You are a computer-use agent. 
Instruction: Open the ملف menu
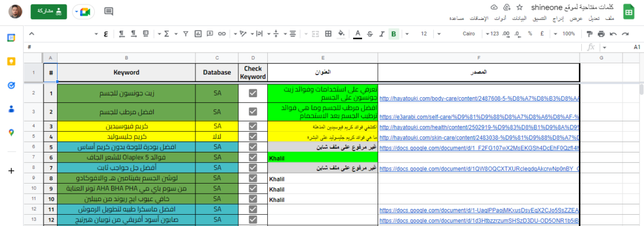610,19
